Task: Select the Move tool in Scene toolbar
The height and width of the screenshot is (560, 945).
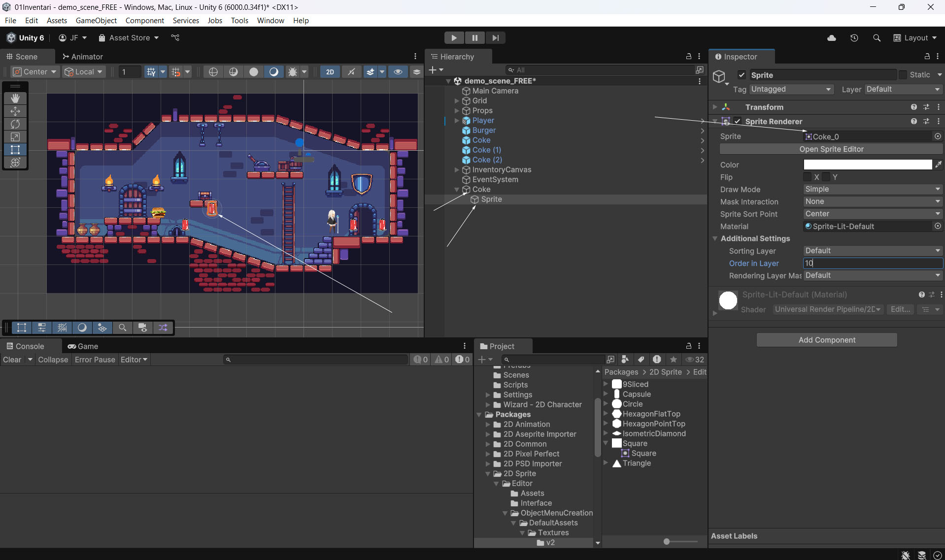Action: (x=15, y=111)
